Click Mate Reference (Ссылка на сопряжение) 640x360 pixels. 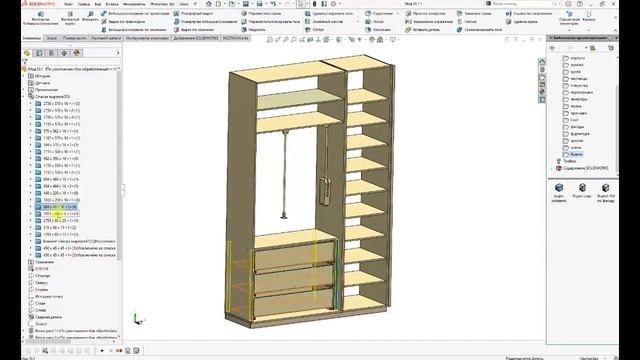(529, 13)
